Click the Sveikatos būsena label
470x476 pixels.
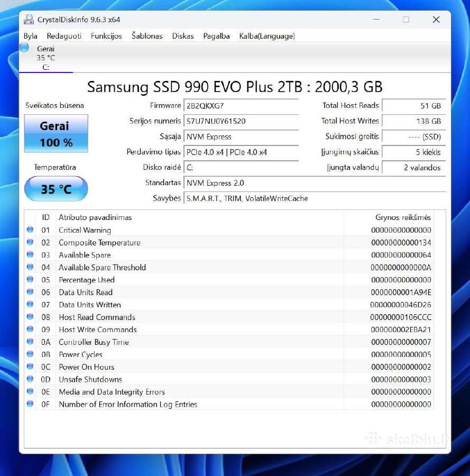[x=54, y=106]
